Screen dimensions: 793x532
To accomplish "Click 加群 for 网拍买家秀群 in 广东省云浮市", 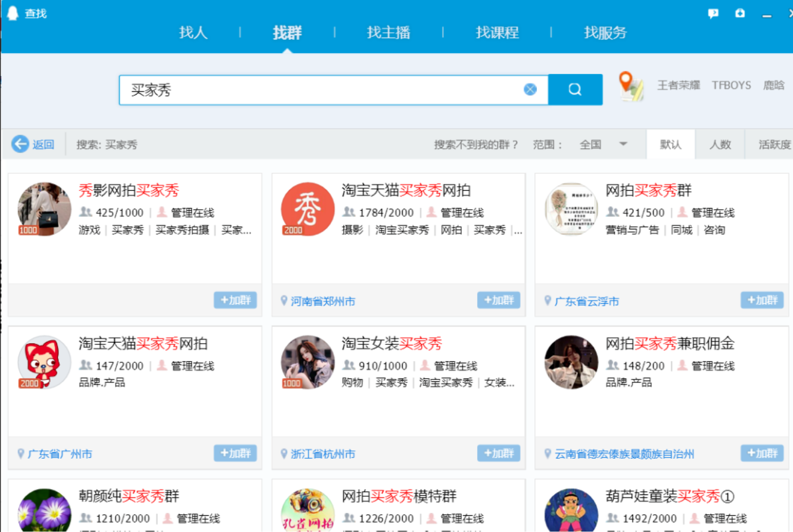I will tap(762, 300).
